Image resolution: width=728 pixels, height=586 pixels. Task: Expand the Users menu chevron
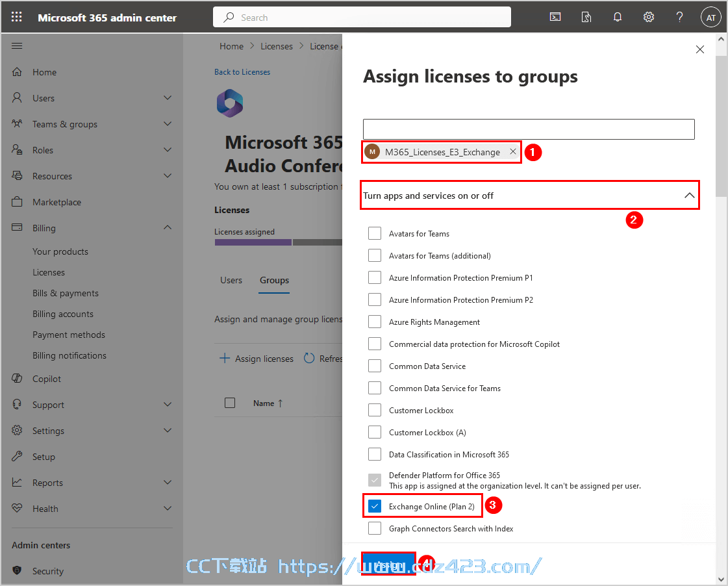[x=168, y=97]
